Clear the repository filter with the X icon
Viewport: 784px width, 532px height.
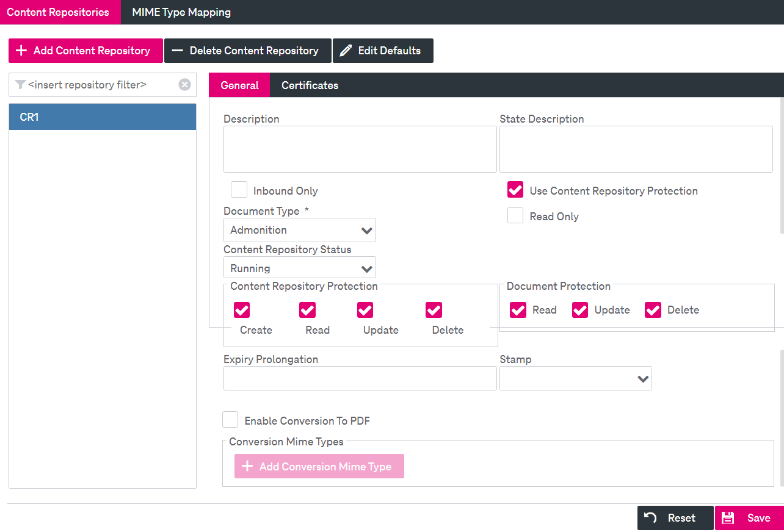(x=184, y=85)
